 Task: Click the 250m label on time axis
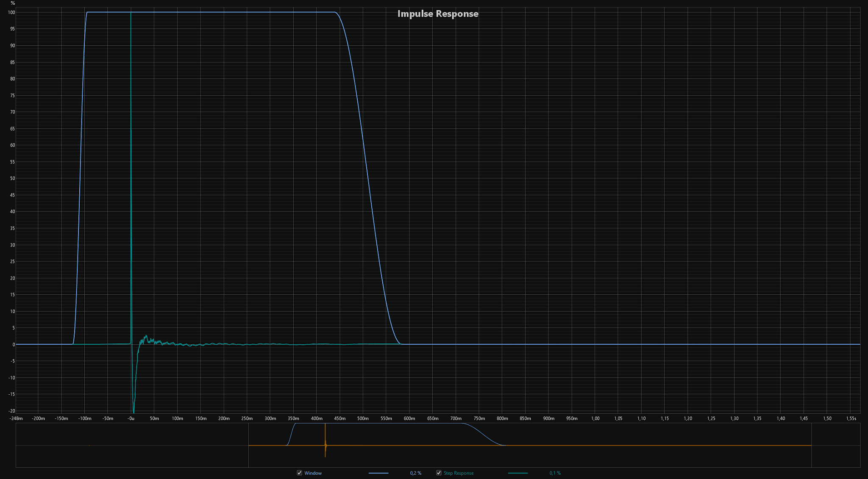coord(247,418)
